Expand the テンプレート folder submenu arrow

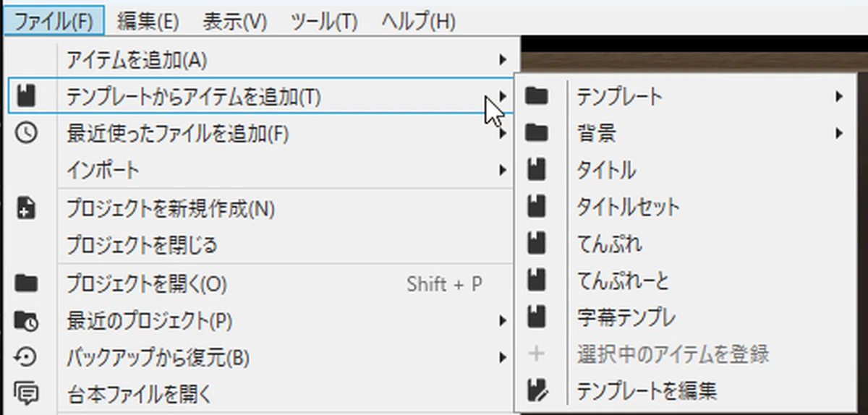point(839,95)
